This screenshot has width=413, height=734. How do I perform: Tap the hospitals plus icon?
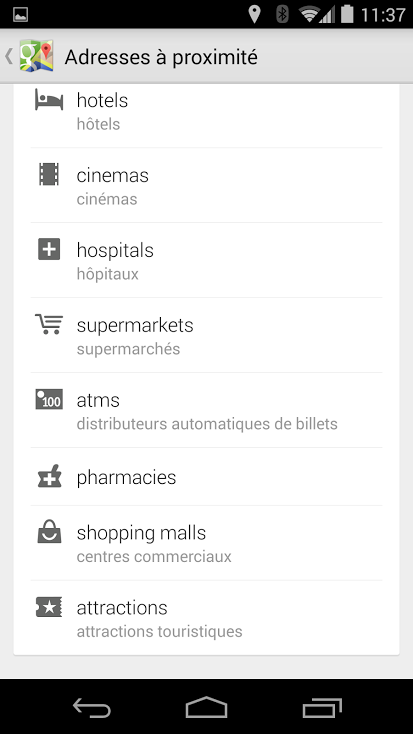[49, 249]
